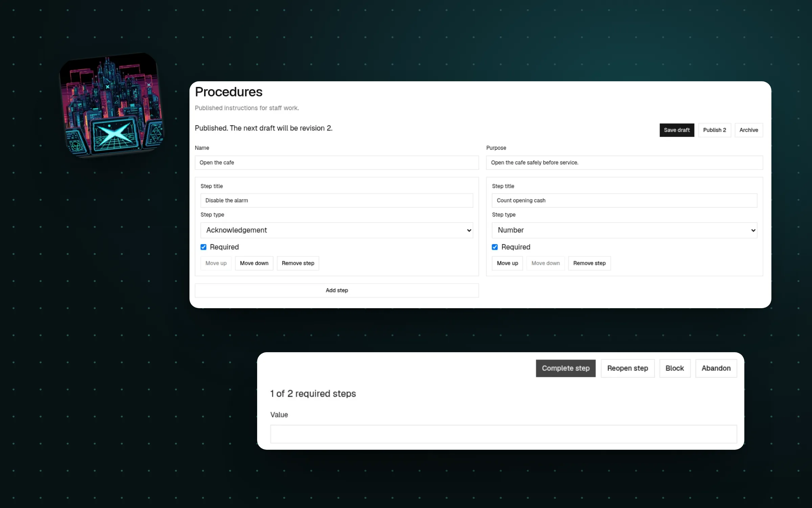Uncheck Required for Count opening cash step
Viewport: 812px width, 508px height.
coord(495,247)
